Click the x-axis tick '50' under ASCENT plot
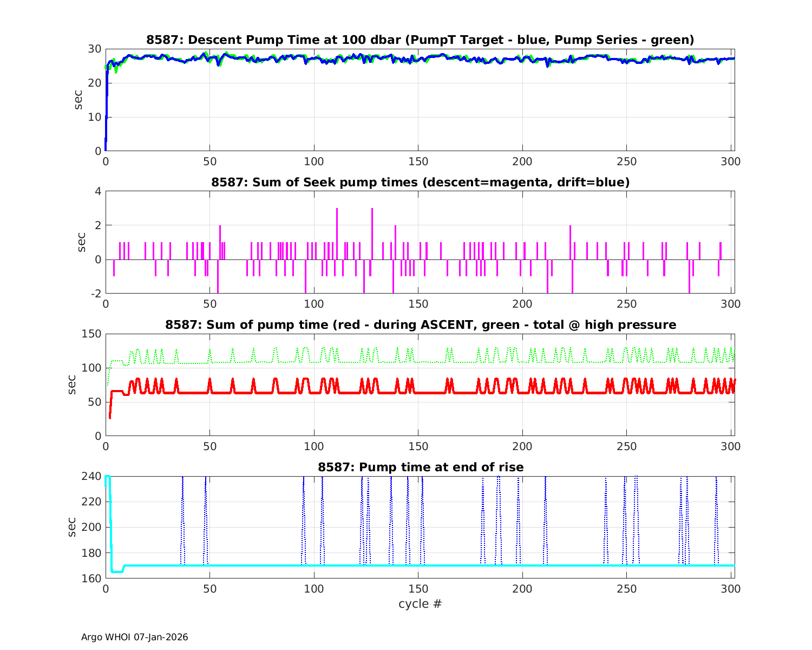Image resolution: width=812 pixels, height=650 pixels. pyautogui.click(x=209, y=447)
